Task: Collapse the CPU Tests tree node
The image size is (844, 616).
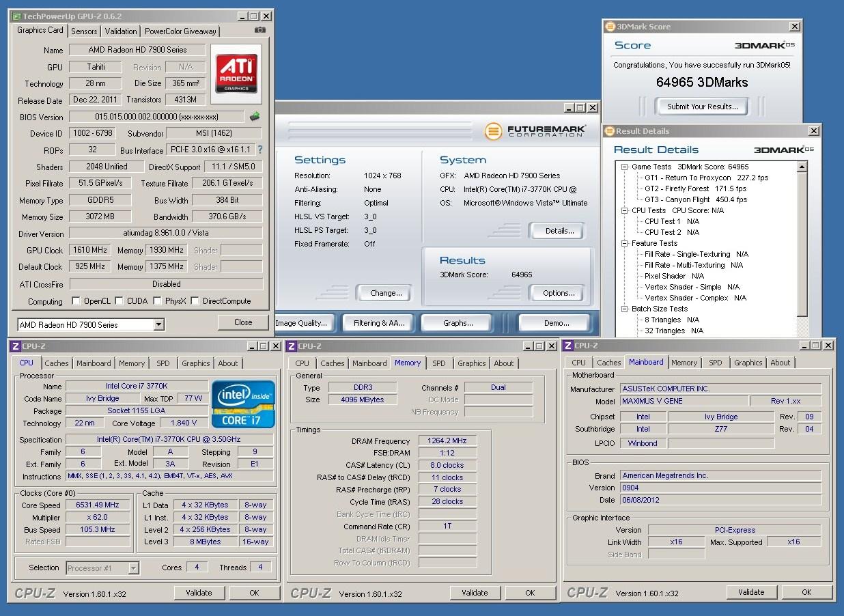Action: pos(624,210)
